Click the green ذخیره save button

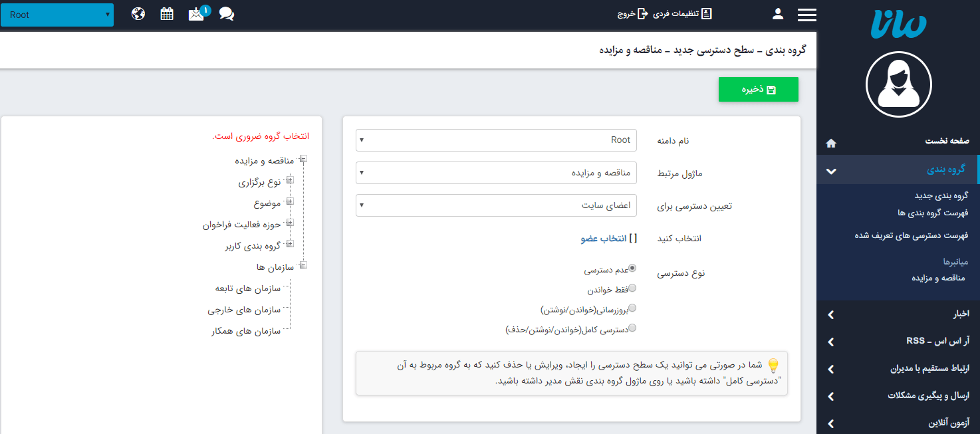coord(758,89)
